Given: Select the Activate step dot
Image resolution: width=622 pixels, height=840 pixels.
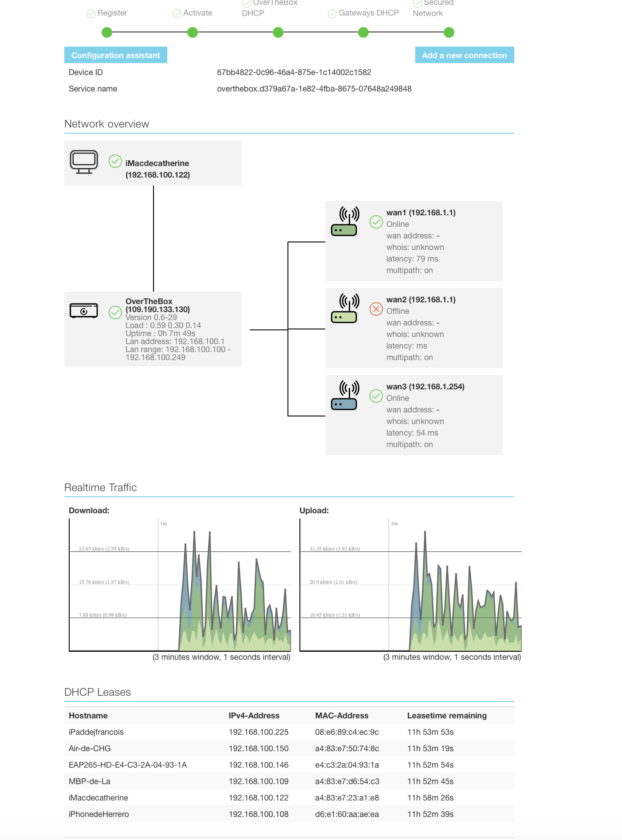Looking at the screenshot, I should point(193,32).
